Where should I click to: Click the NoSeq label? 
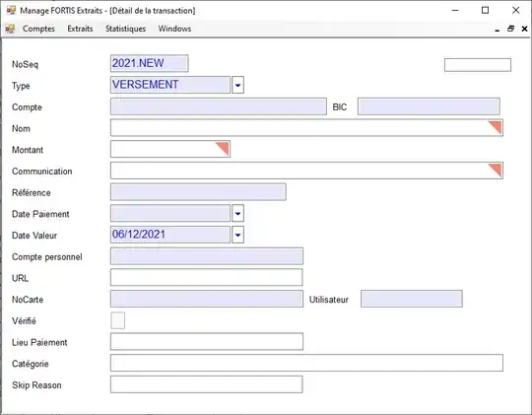click(25, 64)
